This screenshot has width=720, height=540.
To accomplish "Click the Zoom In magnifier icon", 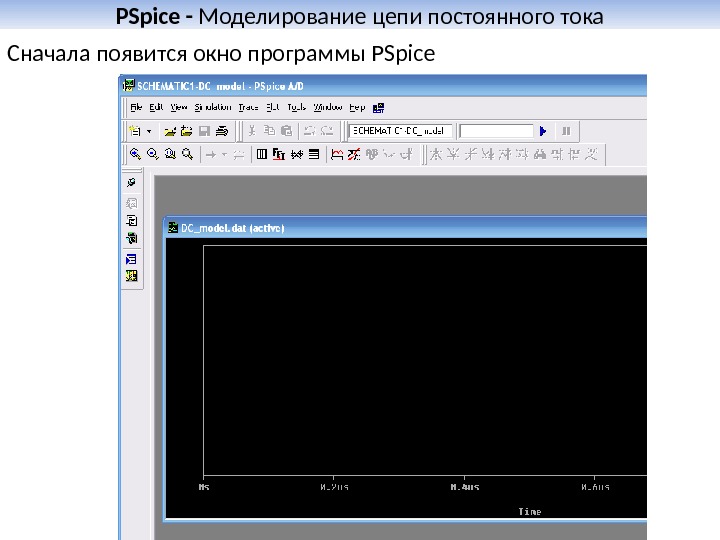I will [135, 154].
